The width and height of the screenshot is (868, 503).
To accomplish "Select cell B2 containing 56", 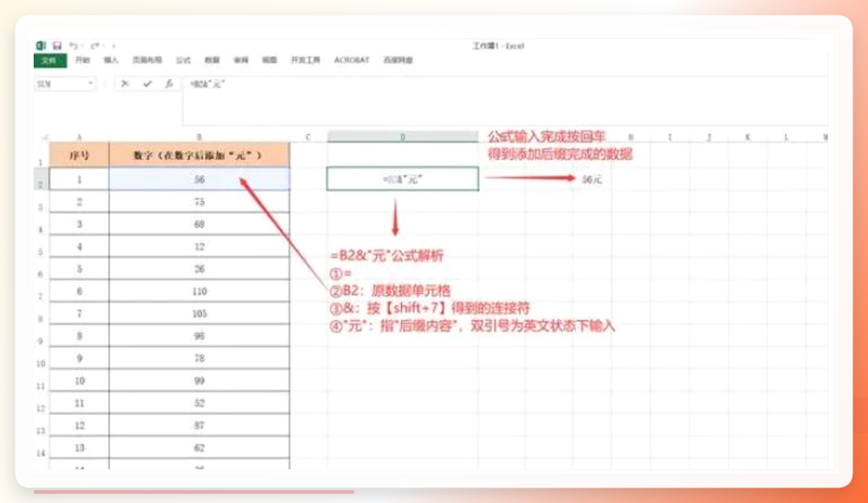I will click(199, 179).
